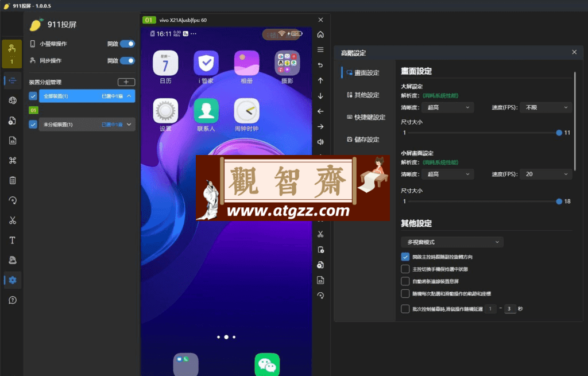Switch to 快捷鍵設定 tab

click(x=366, y=117)
